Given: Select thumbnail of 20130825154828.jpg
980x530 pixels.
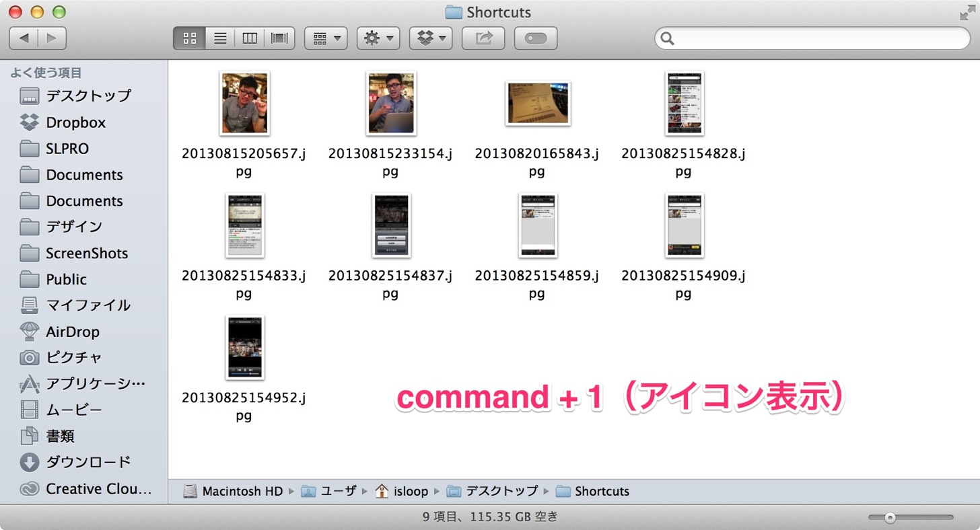Looking at the screenshot, I should [x=684, y=103].
